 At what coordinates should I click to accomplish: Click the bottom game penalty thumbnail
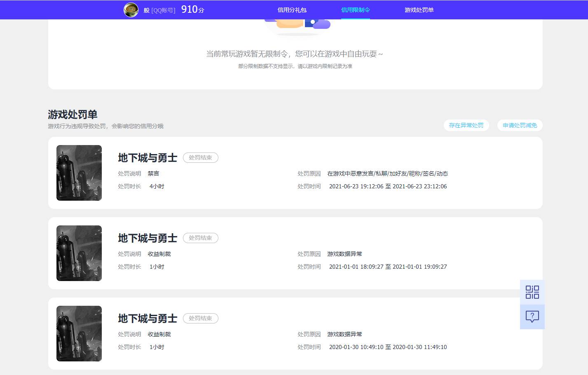coord(79,333)
